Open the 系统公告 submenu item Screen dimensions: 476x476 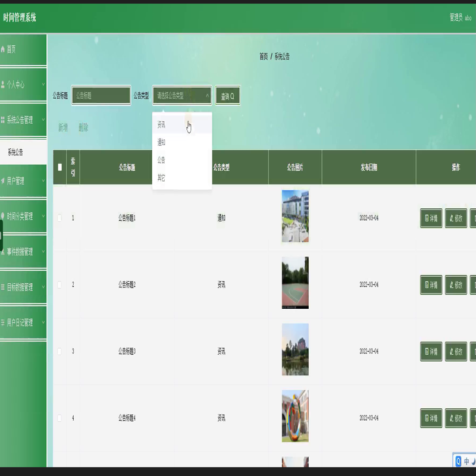(x=23, y=152)
